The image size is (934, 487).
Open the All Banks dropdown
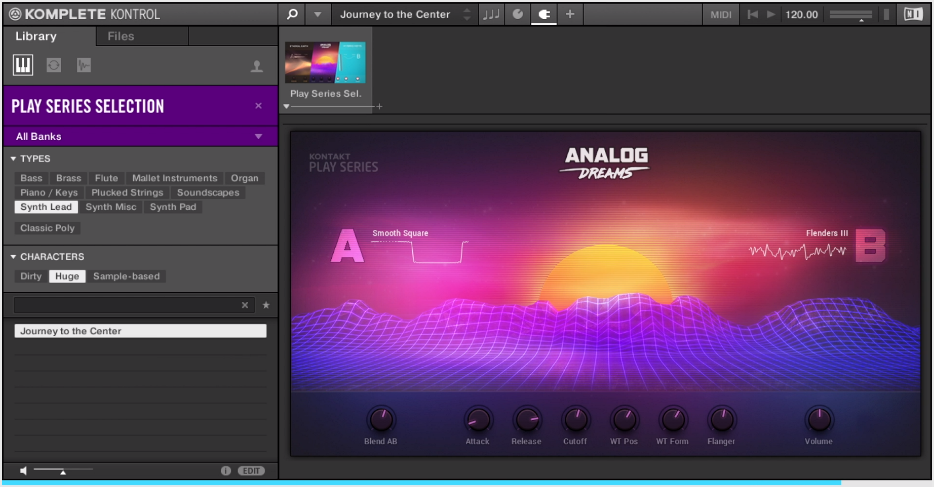pyautogui.click(x=141, y=136)
